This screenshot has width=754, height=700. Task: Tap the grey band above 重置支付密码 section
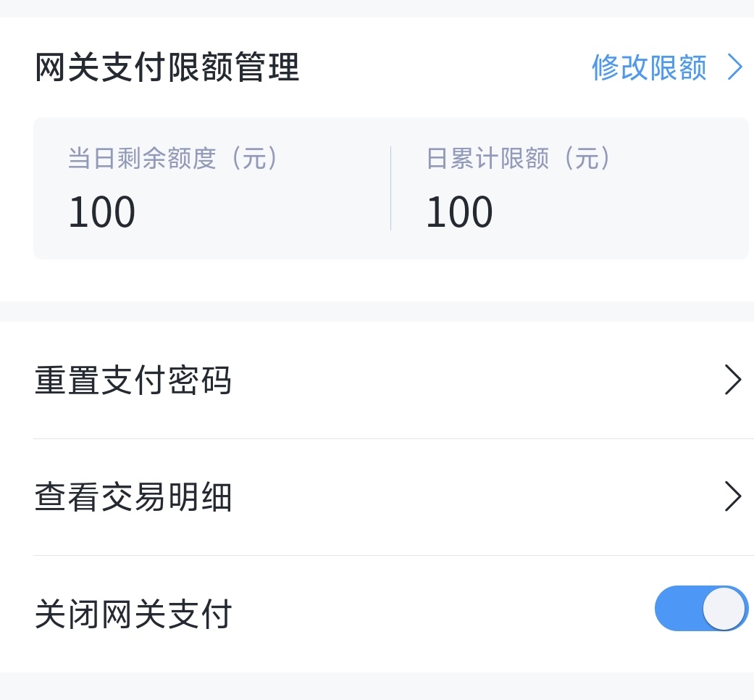pos(377,312)
